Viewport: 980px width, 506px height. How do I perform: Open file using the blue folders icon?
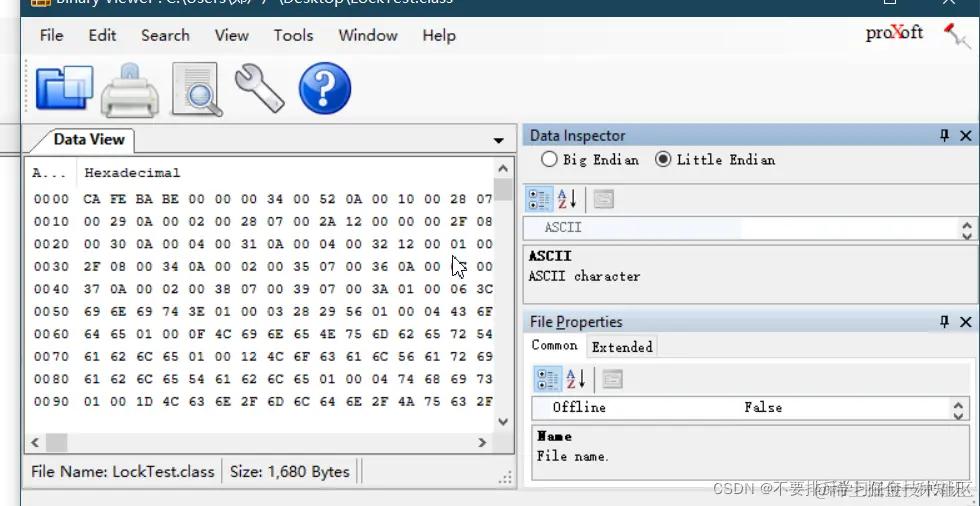pos(64,88)
